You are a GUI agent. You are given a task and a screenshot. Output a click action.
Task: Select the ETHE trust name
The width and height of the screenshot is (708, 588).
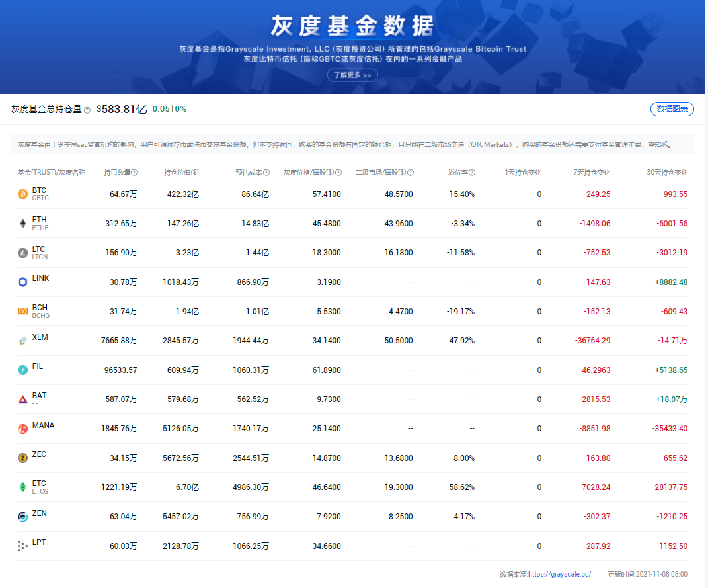coord(40,228)
